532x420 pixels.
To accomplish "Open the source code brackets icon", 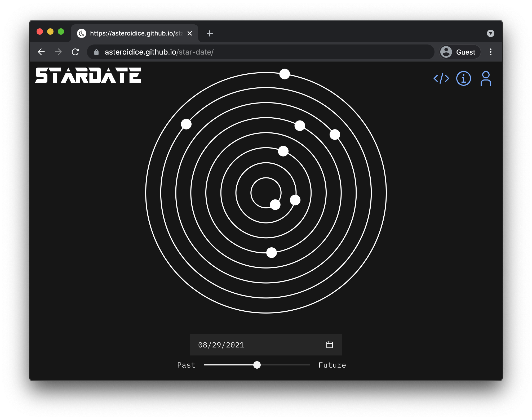I will tap(441, 78).
